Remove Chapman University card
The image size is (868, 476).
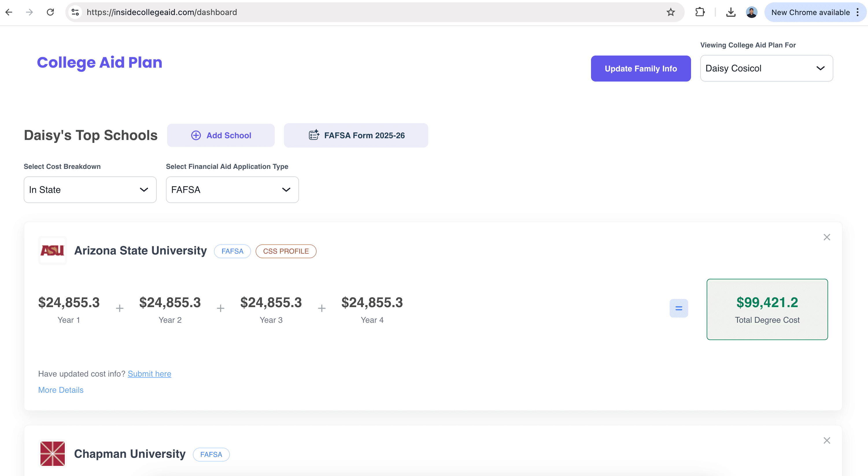[x=827, y=441]
